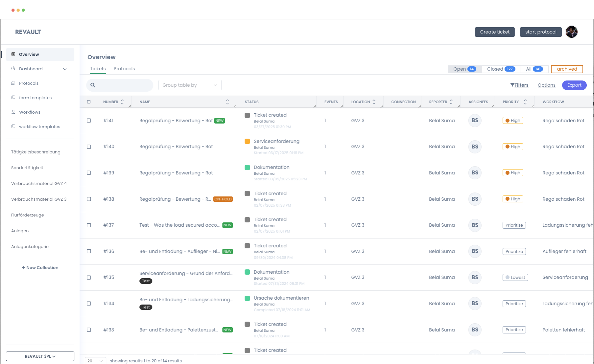Sort tickets by Number column arrows

(x=122, y=102)
